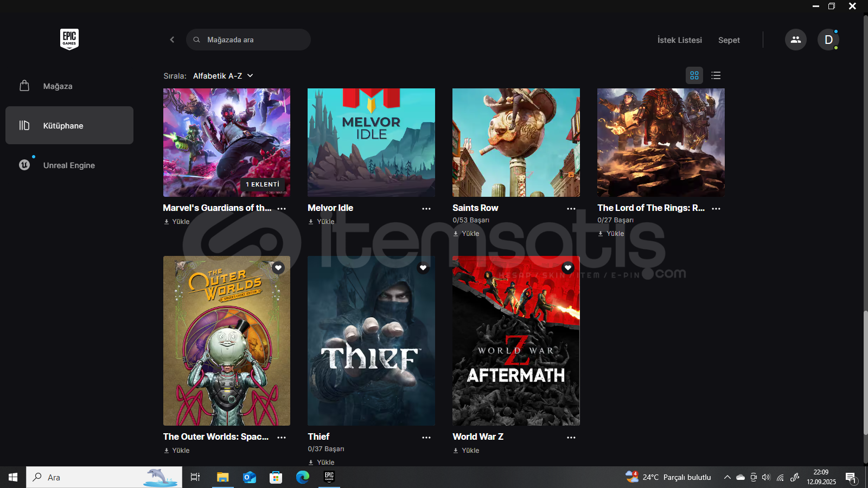Click the World War Z title

click(478, 436)
